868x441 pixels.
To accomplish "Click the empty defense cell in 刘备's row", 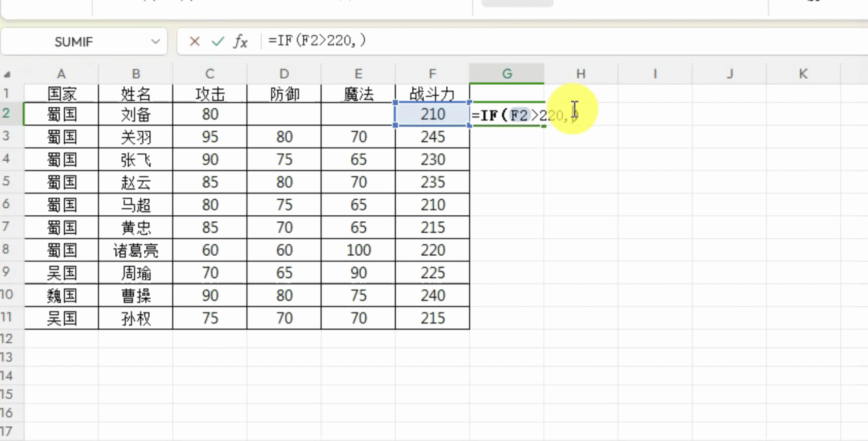I will (x=284, y=115).
